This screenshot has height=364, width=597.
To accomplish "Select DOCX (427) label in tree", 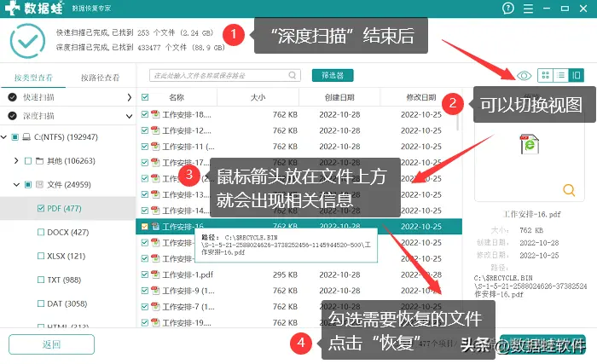I will [x=67, y=232].
